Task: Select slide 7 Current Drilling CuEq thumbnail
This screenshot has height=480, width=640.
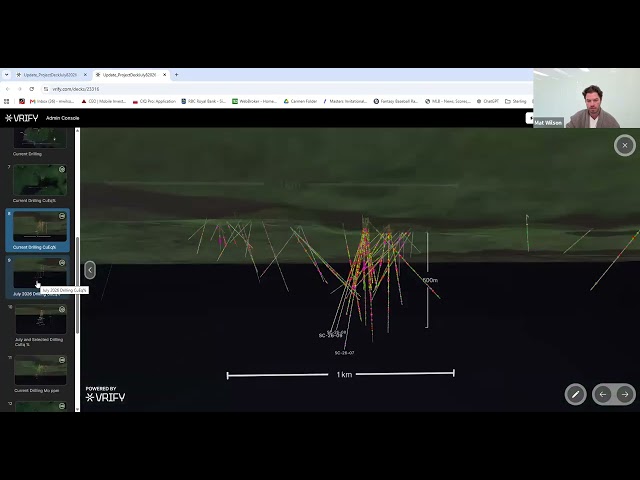Action: (40, 180)
